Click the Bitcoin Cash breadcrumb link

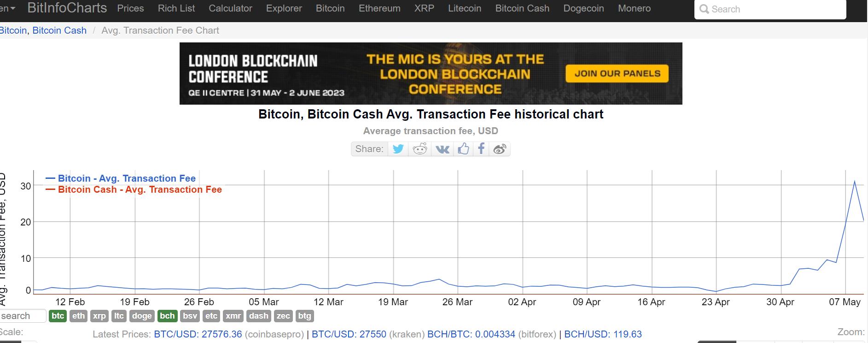(59, 30)
